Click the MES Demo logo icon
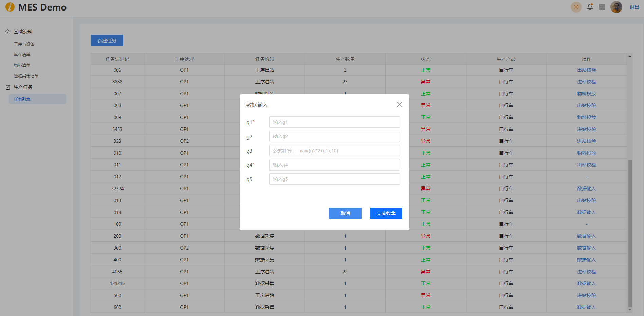 pos(10,7)
